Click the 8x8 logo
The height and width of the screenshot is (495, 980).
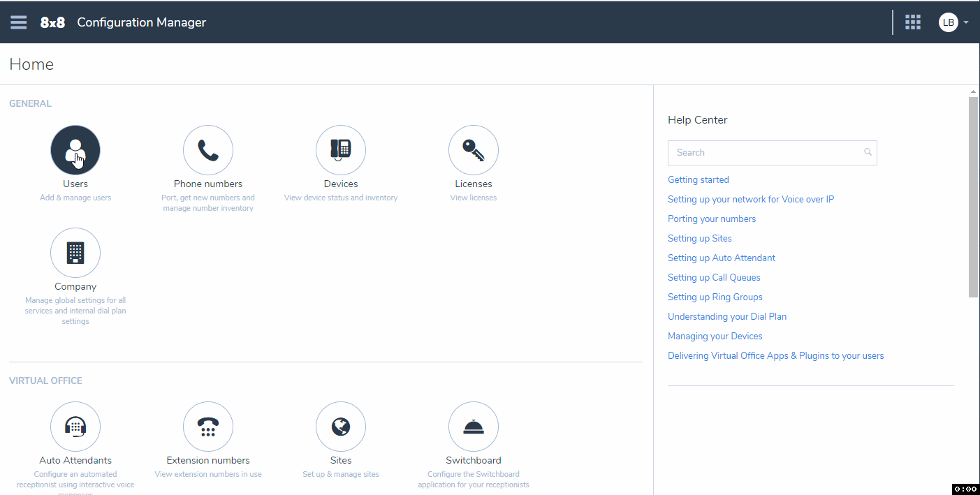pos(52,22)
